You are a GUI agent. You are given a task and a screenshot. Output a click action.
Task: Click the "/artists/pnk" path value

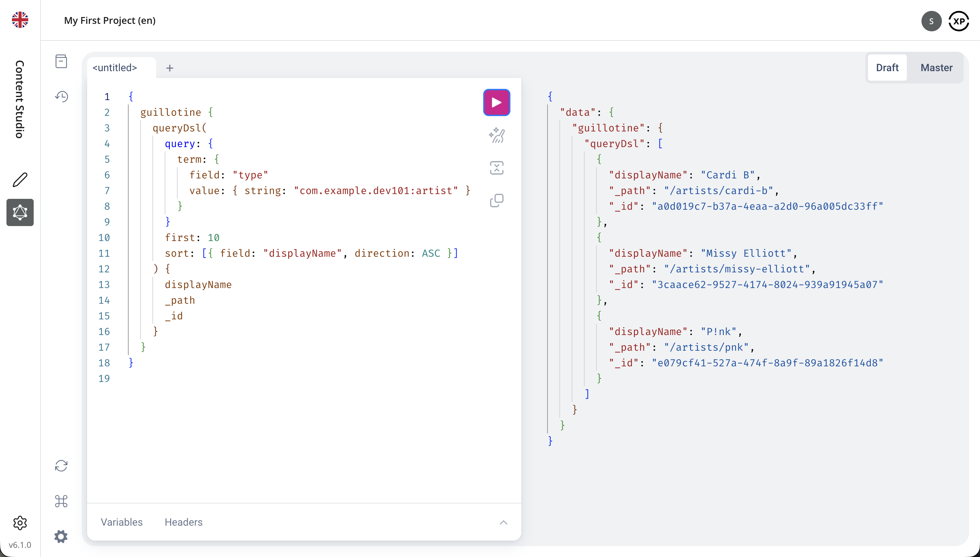(x=706, y=347)
